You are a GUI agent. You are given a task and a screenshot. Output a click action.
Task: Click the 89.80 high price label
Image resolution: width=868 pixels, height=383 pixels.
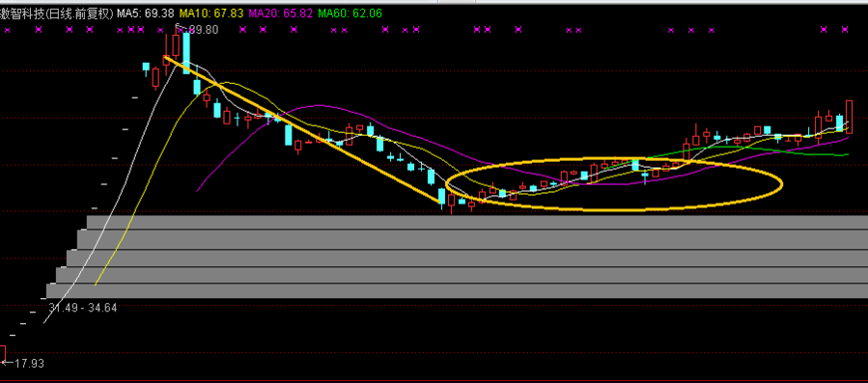pyautogui.click(x=204, y=30)
